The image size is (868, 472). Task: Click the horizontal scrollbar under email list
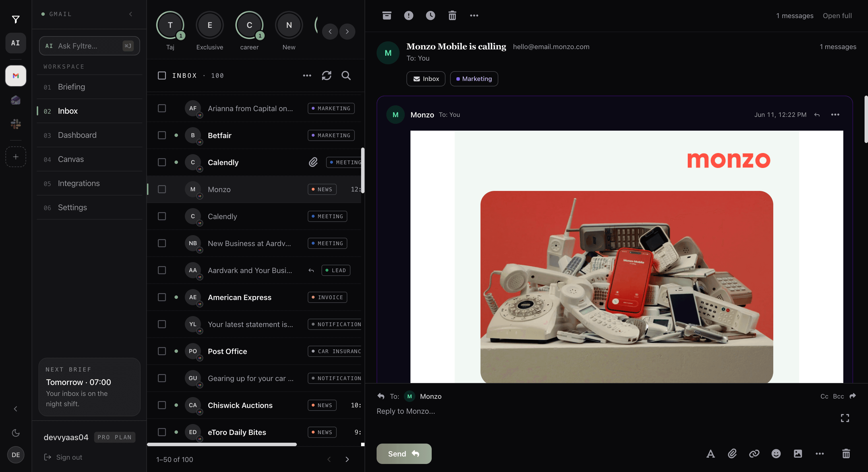(222, 444)
